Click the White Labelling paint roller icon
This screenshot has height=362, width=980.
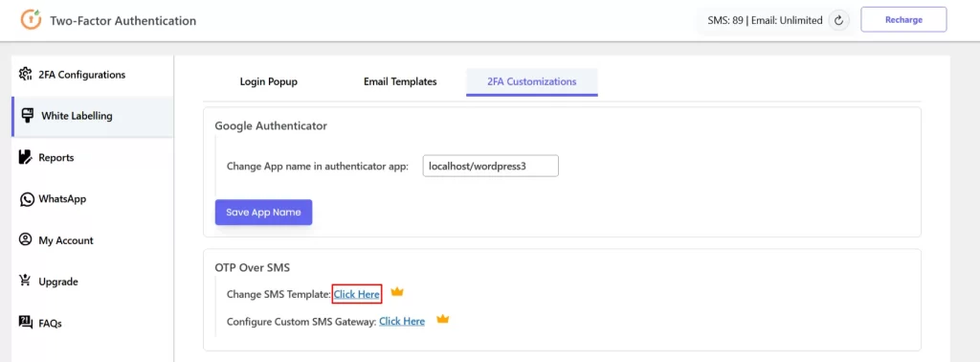click(x=27, y=116)
